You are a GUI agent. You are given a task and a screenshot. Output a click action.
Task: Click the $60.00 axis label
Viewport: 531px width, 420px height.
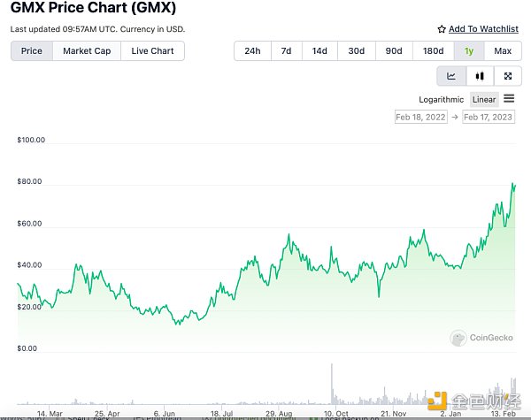[x=29, y=224]
